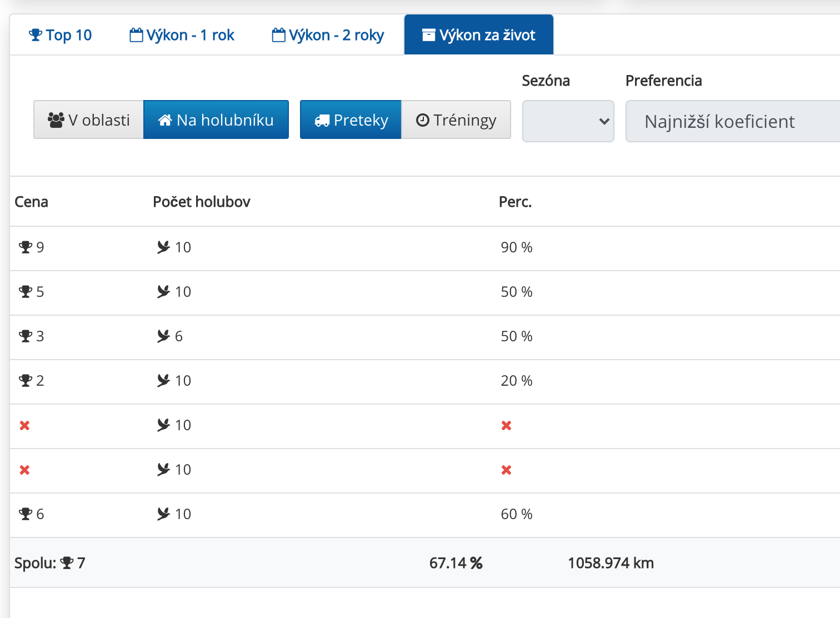The height and width of the screenshot is (618, 840).
Task: Click the 1058.974 km total distance
Action: [611, 563]
